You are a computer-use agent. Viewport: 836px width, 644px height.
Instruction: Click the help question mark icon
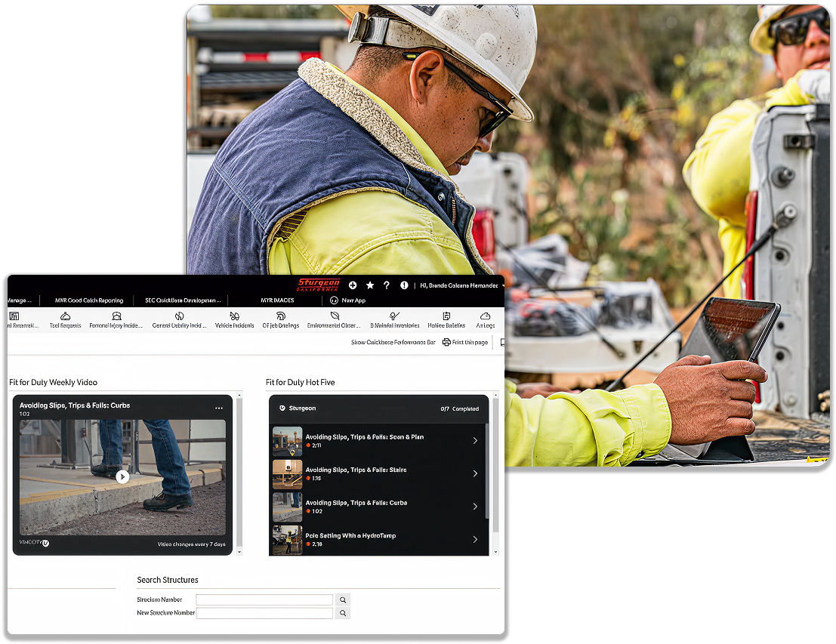tap(387, 285)
